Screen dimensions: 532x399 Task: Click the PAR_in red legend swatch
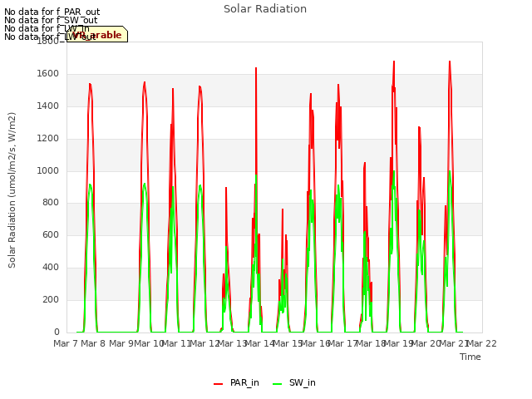coord(218,383)
